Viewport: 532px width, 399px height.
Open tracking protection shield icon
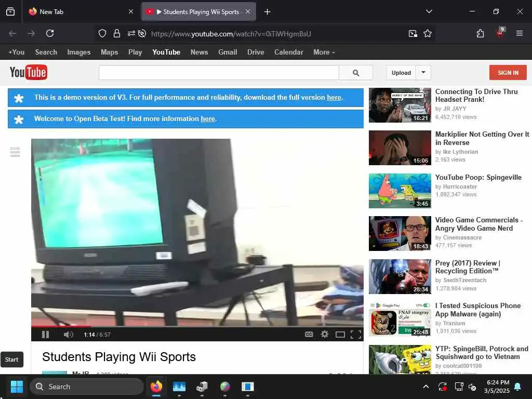click(102, 33)
